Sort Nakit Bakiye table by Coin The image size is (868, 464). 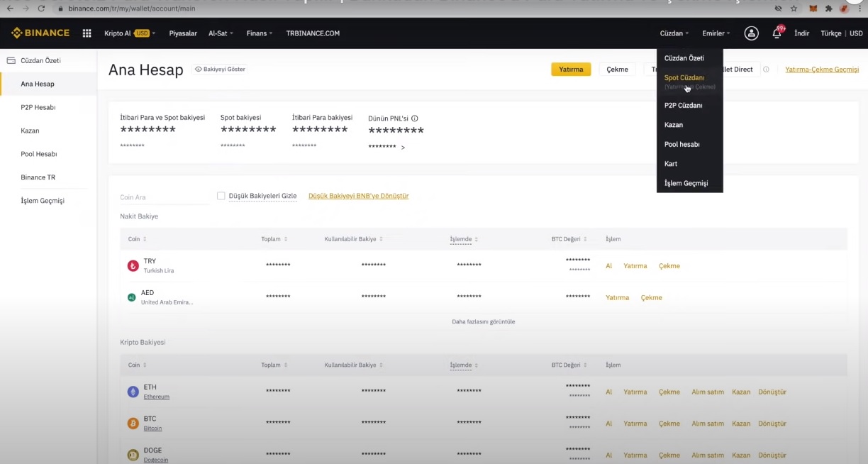[137, 239]
